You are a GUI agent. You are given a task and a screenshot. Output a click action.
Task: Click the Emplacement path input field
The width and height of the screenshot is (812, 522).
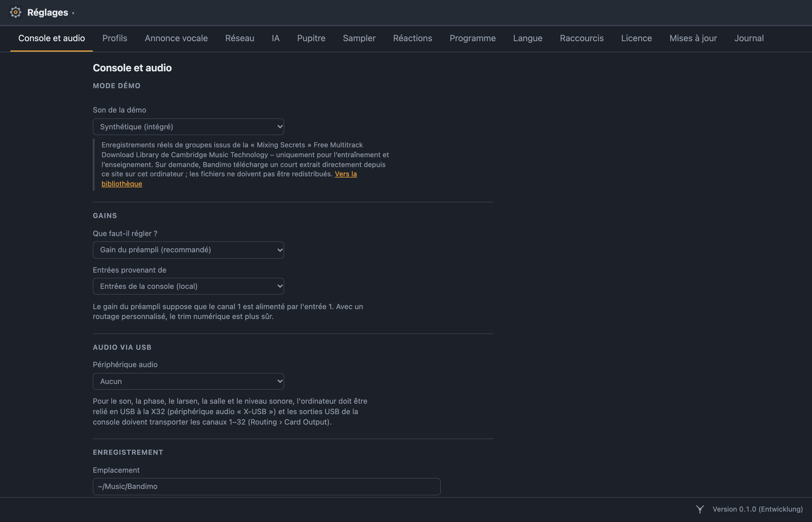pos(267,487)
